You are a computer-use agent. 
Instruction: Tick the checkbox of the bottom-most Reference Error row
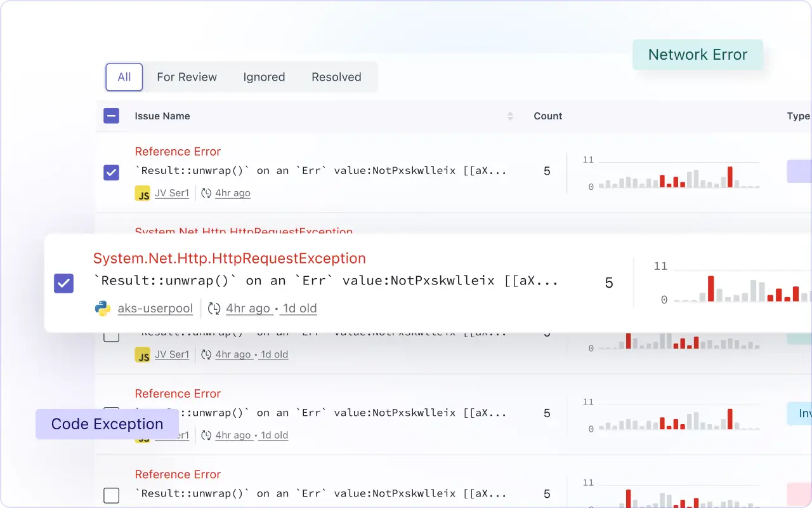(112, 495)
